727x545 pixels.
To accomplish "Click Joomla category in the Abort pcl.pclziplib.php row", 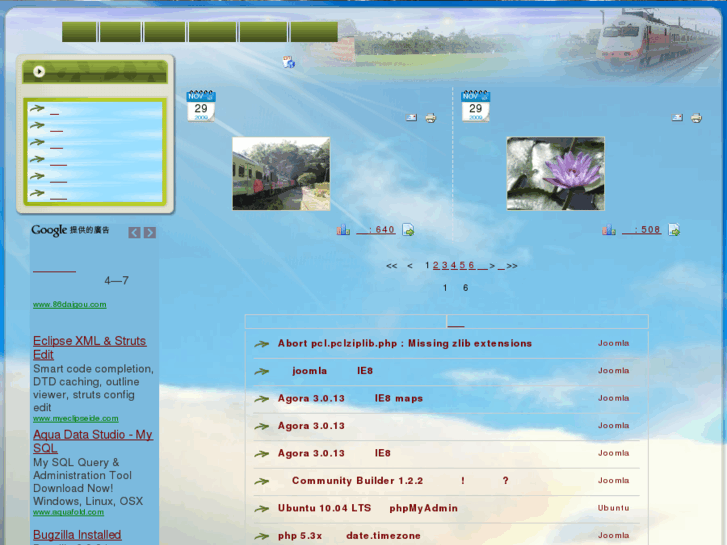I will point(613,343).
